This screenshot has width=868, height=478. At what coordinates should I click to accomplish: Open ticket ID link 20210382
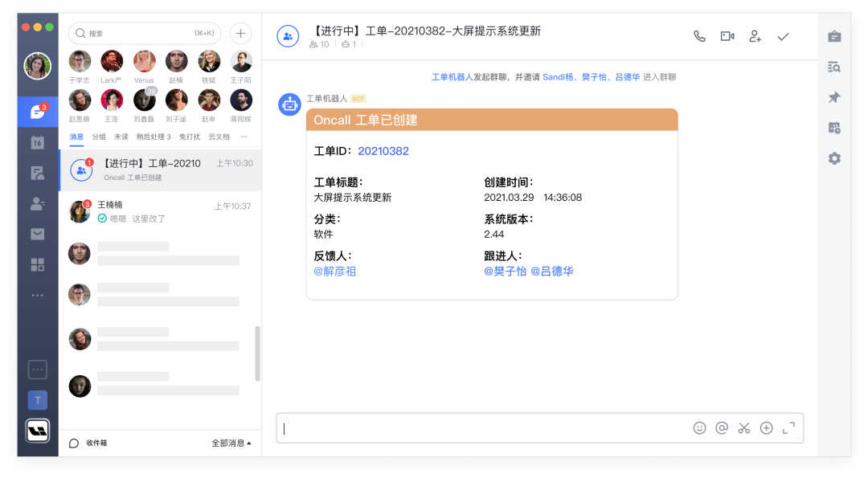383,151
